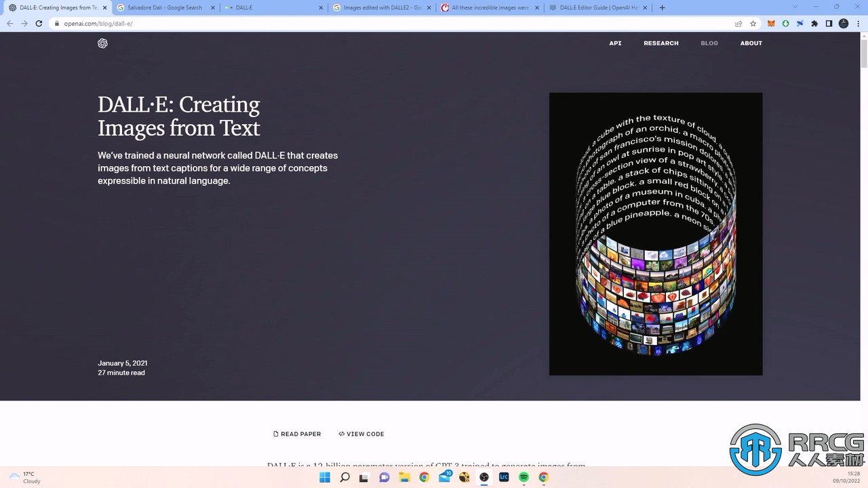Click the VIEW CODE link
868x488 pixels.
(x=361, y=434)
